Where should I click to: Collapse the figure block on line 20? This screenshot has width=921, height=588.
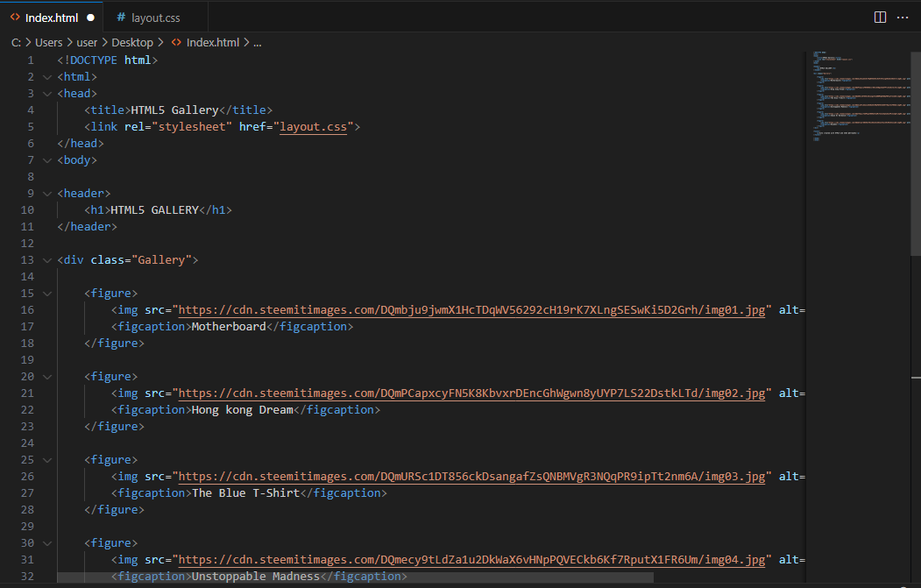tap(47, 377)
